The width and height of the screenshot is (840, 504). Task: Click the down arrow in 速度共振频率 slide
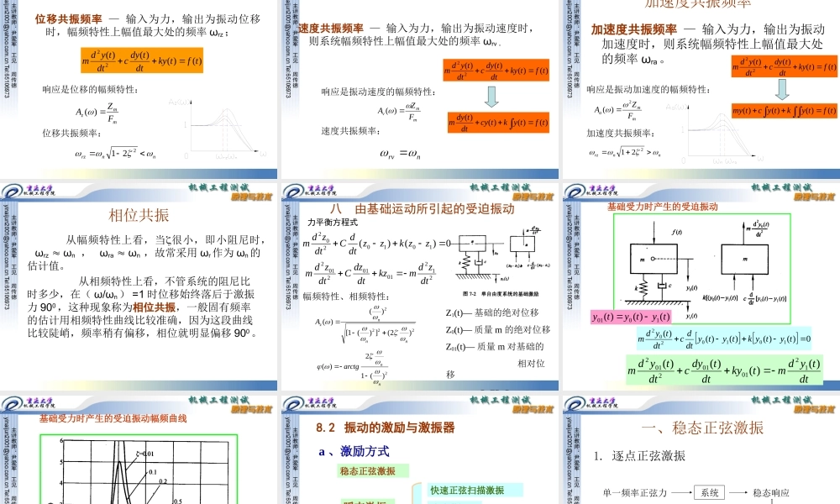click(x=491, y=97)
